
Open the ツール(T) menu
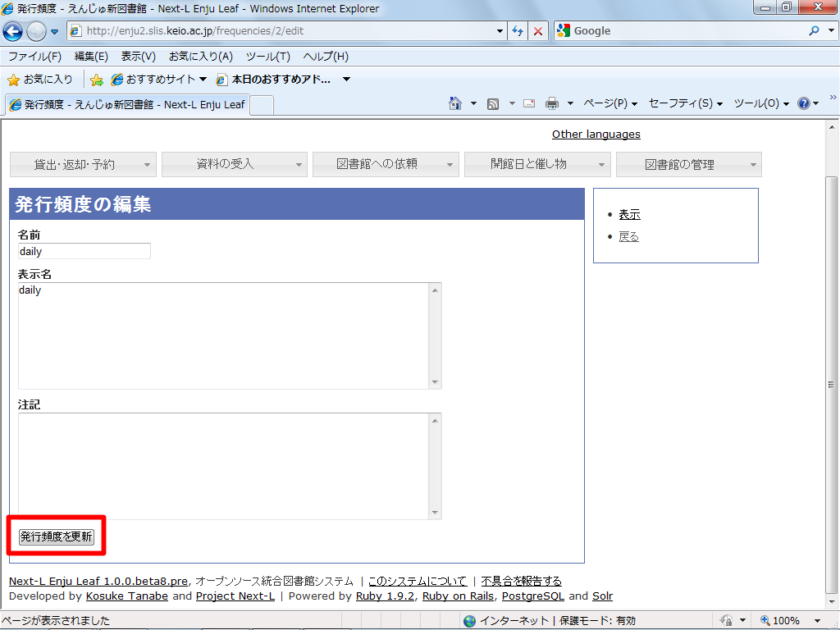point(268,57)
